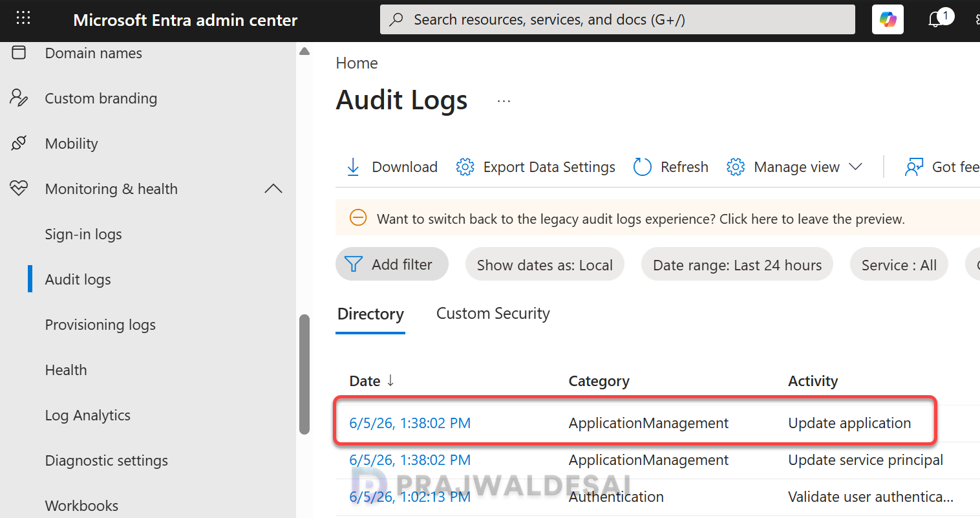Open Workbooks in the sidebar

(x=81, y=505)
